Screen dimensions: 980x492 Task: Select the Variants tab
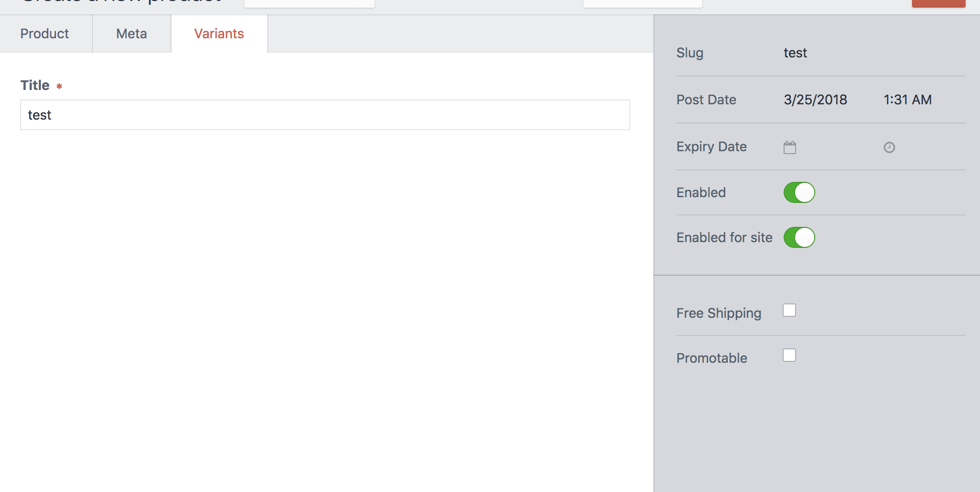point(219,34)
